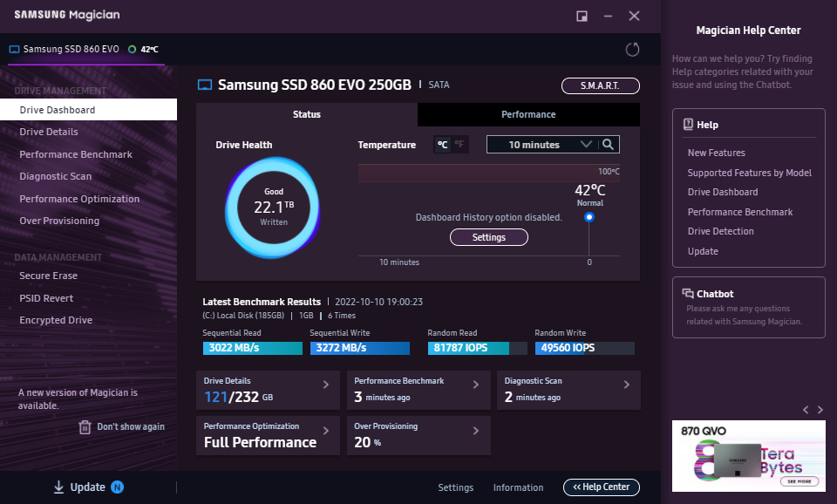
Task: Open New Features help topic
Action: click(717, 153)
